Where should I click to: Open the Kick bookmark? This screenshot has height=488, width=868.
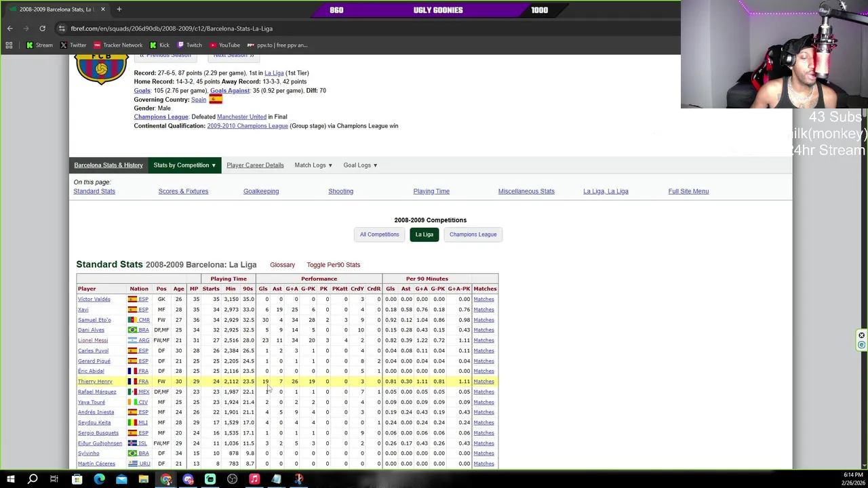point(159,45)
